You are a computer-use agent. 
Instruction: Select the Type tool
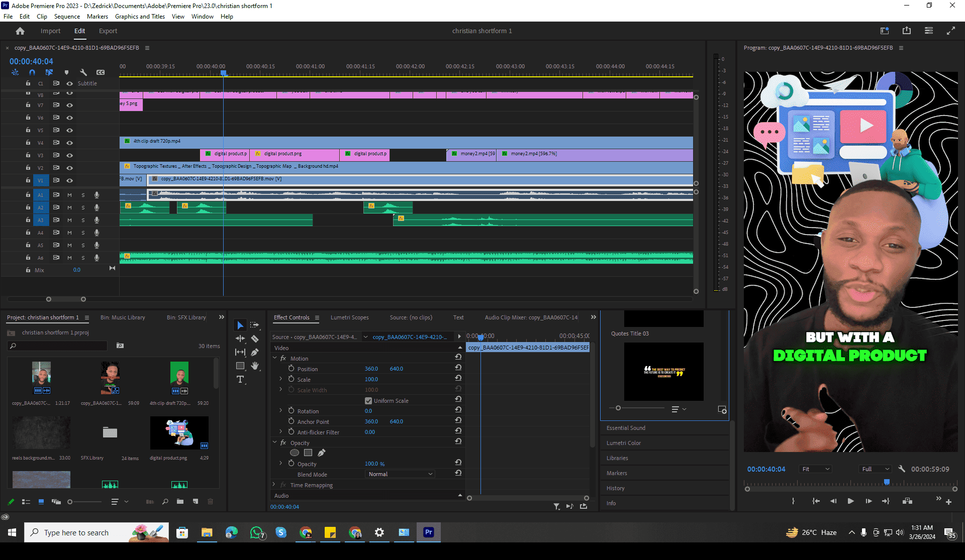240,380
